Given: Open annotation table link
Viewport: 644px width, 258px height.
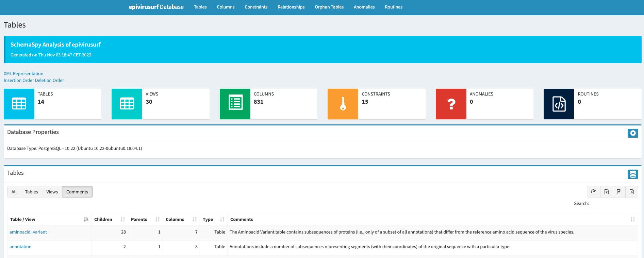Looking at the screenshot, I should coord(20,246).
